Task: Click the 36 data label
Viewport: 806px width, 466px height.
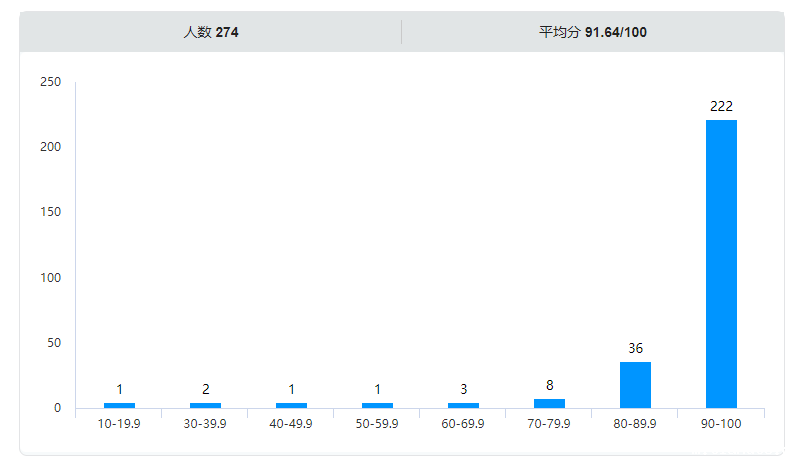Action: pos(635,348)
